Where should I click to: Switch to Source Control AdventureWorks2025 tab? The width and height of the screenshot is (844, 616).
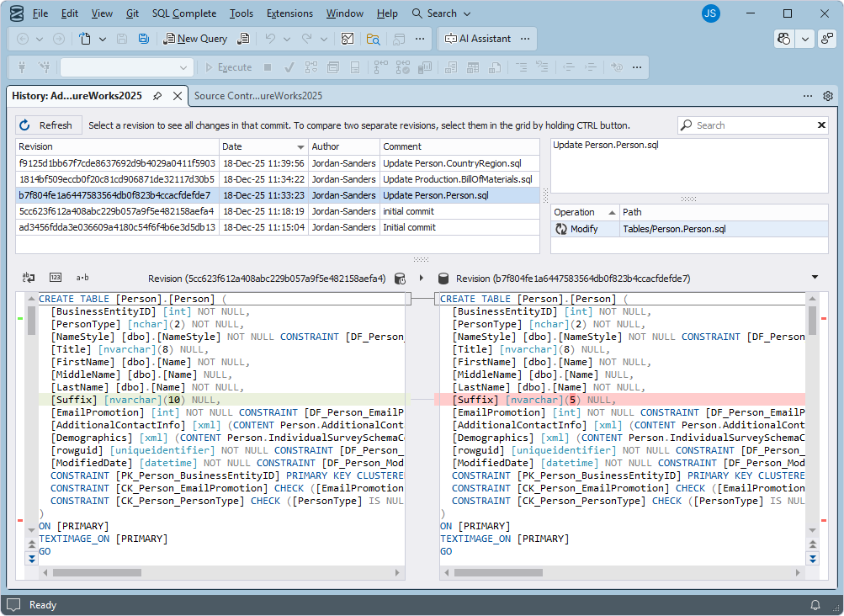point(258,96)
